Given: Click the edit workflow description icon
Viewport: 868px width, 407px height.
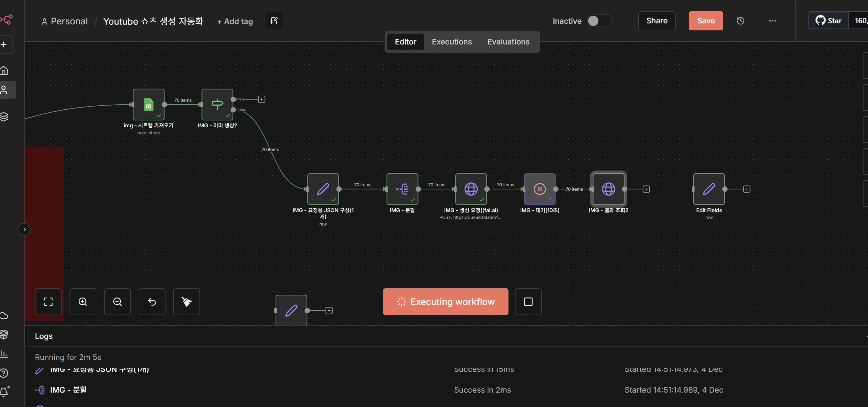Looking at the screenshot, I should click(x=274, y=21).
